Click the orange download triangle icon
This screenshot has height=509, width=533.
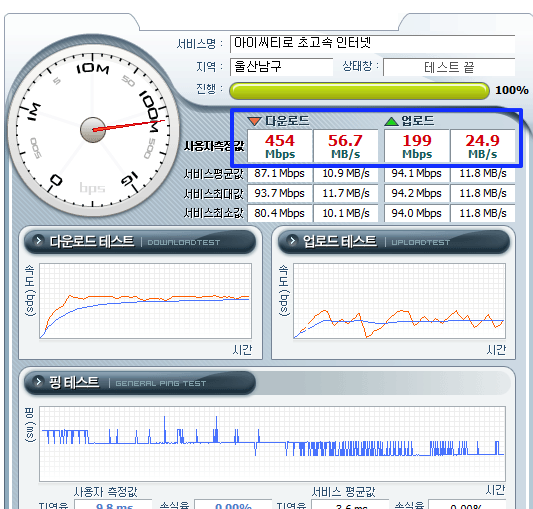[x=254, y=121]
